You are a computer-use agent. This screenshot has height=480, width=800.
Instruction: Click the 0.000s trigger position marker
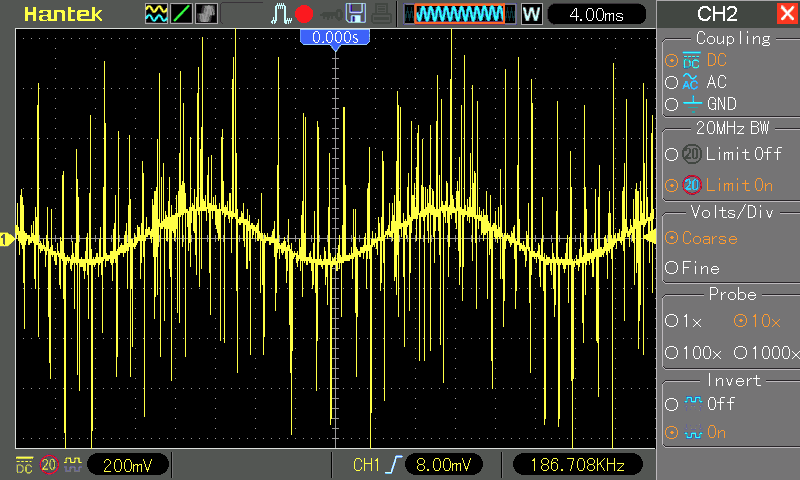pos(335,39)
